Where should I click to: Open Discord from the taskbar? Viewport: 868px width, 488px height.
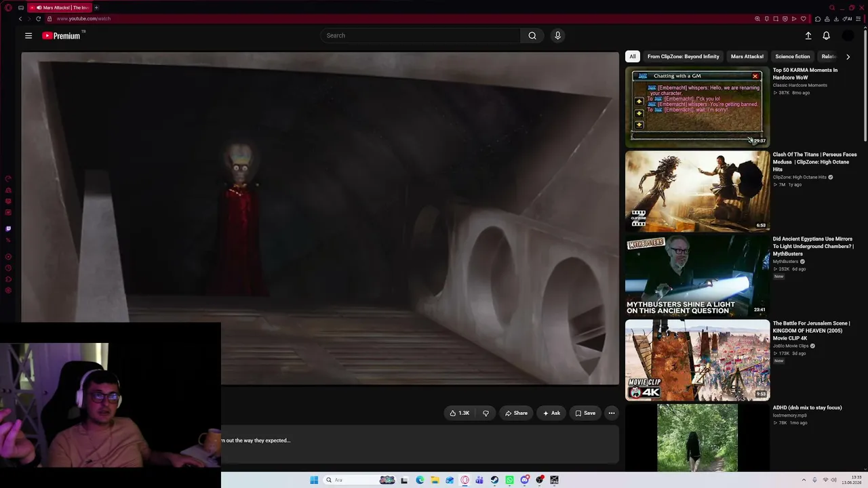(x=524, y=480)
